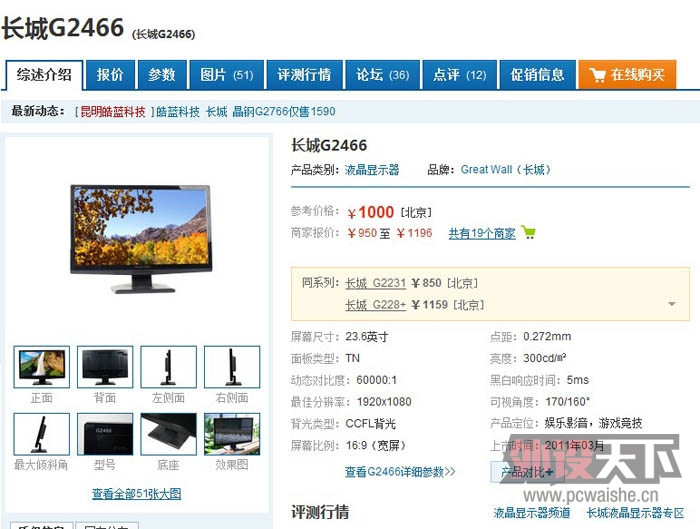Click the green cart icon beside 共有19个商家
This screenshot has width=700, height=529.
[529, 233]
